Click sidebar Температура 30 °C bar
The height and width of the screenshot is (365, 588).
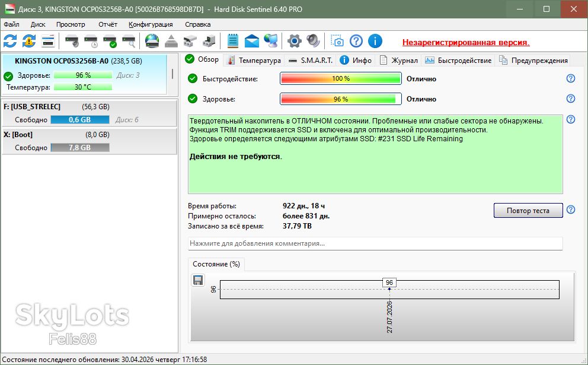83,87
